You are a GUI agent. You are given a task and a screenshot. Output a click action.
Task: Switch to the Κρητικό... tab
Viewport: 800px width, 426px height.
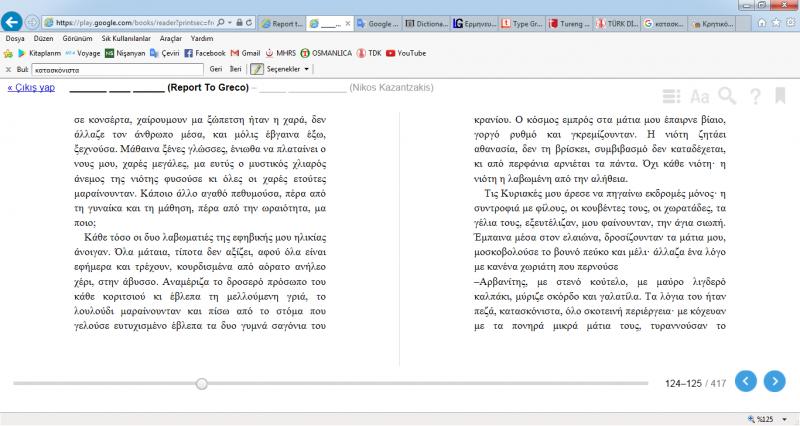point(713,23)
